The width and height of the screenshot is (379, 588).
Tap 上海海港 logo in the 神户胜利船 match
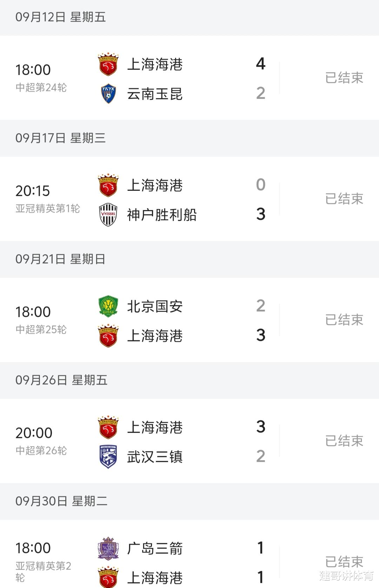pyautogui.click(x=108, y=185)
